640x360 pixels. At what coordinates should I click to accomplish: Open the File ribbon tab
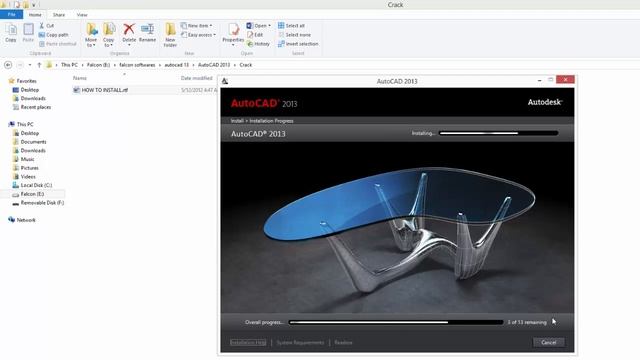coord(11,15)
